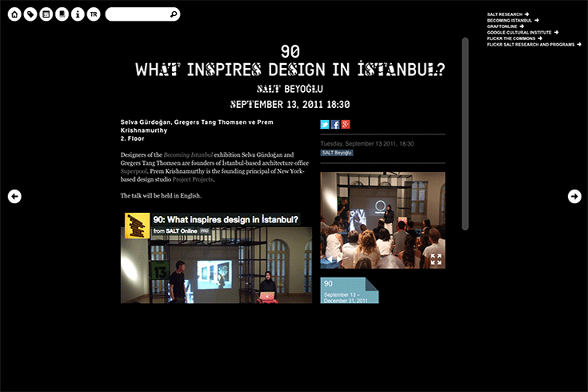Viewport: 588px width, 392px height.
Task: Click the SALT Beyoğlu location tag
Action: [337, 153]
